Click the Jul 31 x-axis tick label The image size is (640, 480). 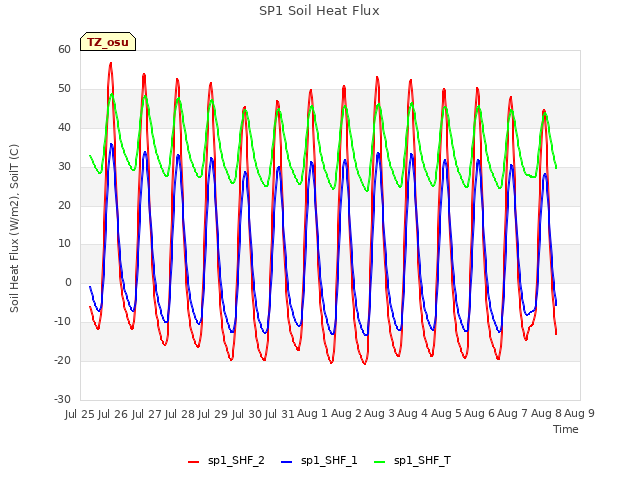pyautogui.click(x=280, y=414)
